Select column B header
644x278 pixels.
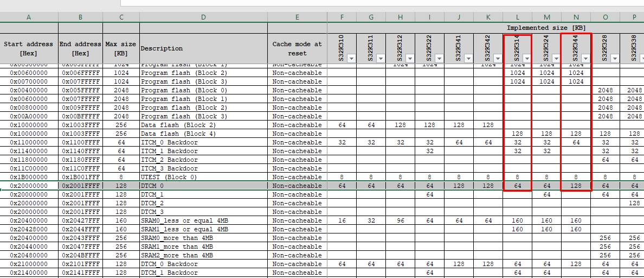[x=80, y=17]
